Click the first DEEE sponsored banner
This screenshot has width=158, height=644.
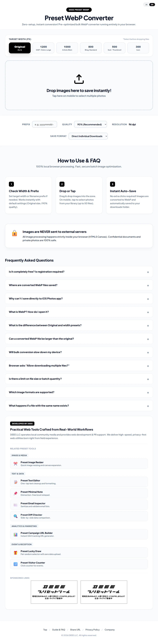[54, 592]
